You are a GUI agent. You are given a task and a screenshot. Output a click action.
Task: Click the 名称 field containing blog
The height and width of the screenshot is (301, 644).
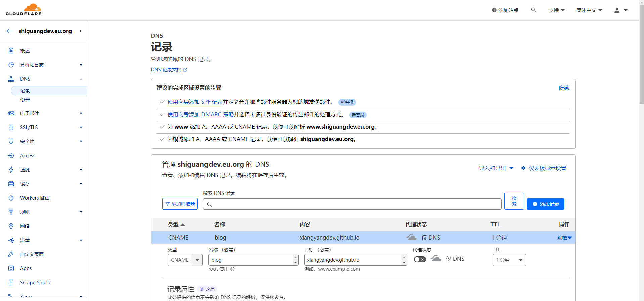click(254, 260)
